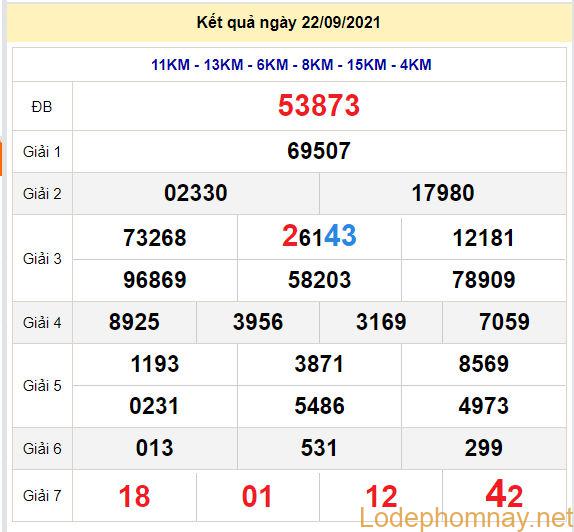Select Giải 3 number 78909
Image resolution: width=574 pixels, height=532 pixels.
point(484,280)
